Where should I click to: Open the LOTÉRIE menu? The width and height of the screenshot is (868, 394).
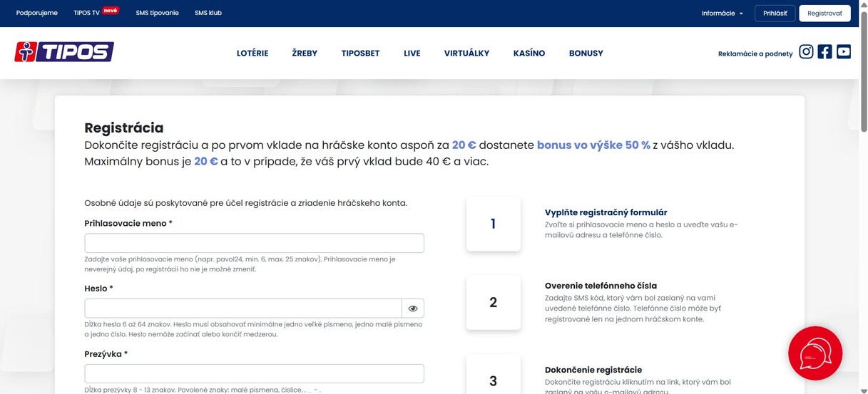click(252, 53)
